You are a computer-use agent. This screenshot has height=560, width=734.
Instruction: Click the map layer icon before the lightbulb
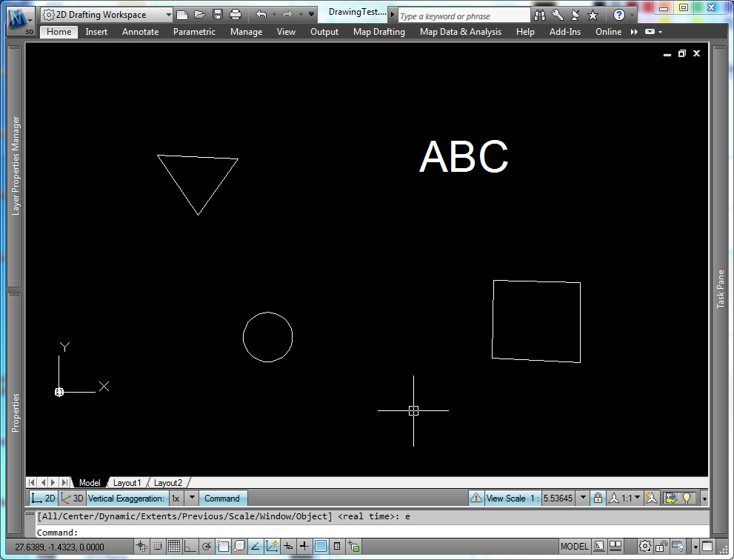[671, 498]
